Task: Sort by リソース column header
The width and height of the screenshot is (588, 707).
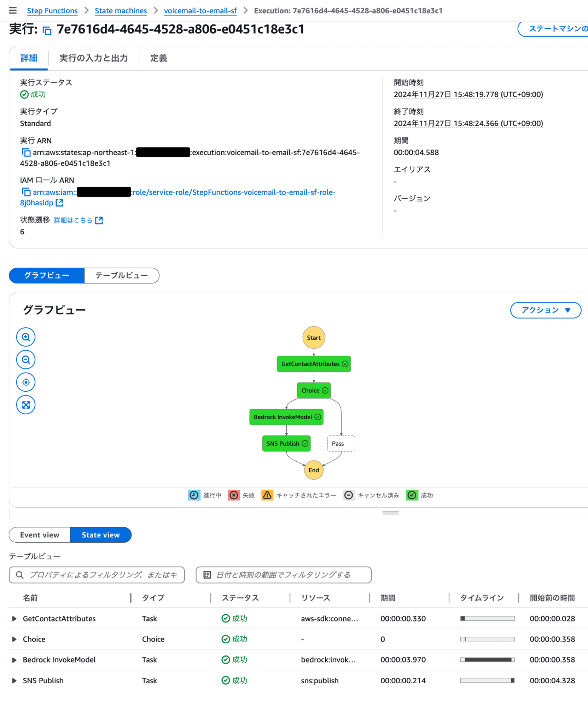Action: [x=315, y=598]
